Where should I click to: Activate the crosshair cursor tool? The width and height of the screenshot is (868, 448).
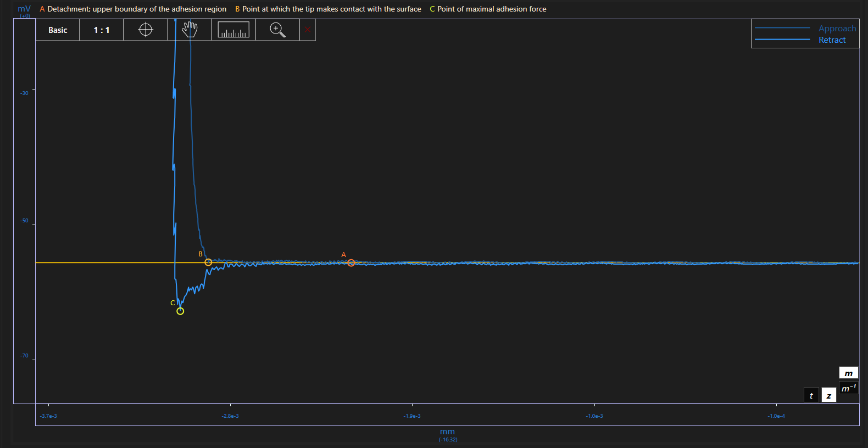point(146,30)
